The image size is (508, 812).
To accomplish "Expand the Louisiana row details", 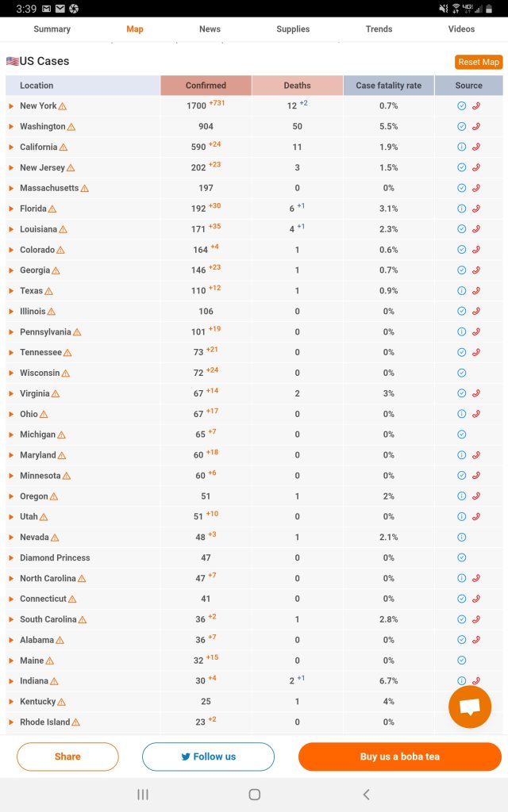I will pos(11,230).
